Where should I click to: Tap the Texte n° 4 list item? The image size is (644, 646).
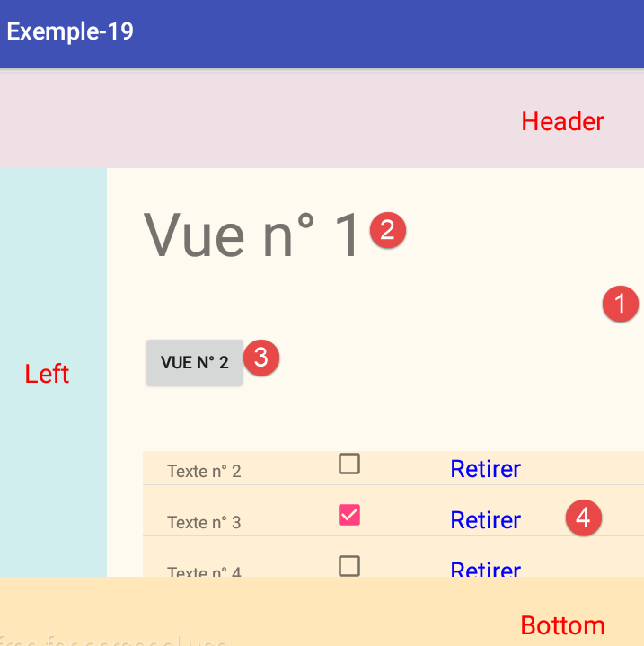pos(204,571)
